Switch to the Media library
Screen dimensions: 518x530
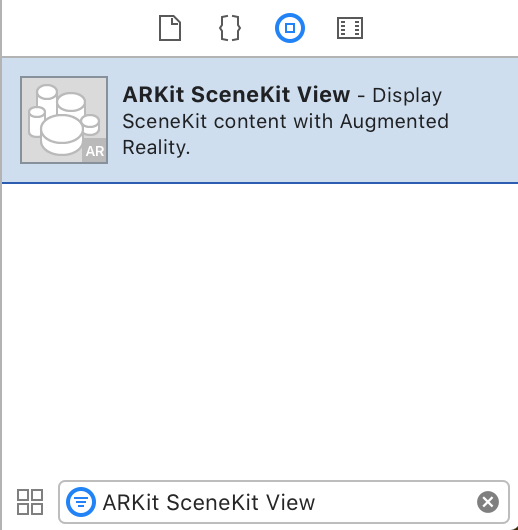[x=350, y=28]
